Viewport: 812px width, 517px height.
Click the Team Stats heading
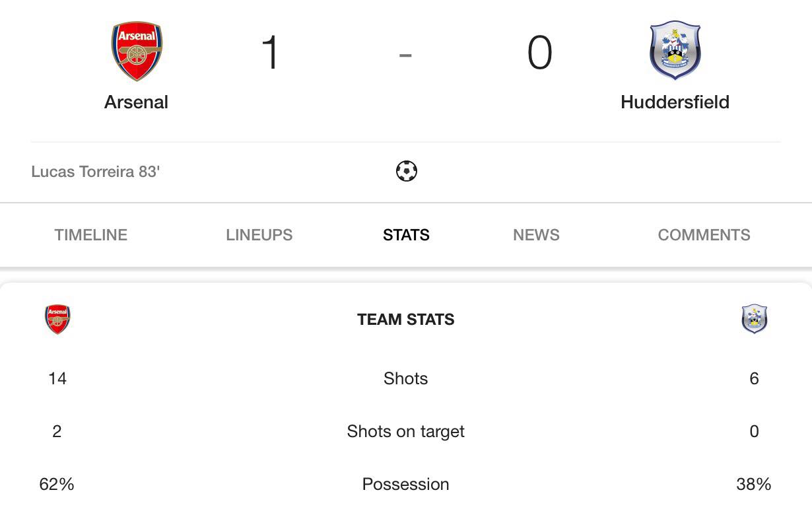tap(406, 320)
